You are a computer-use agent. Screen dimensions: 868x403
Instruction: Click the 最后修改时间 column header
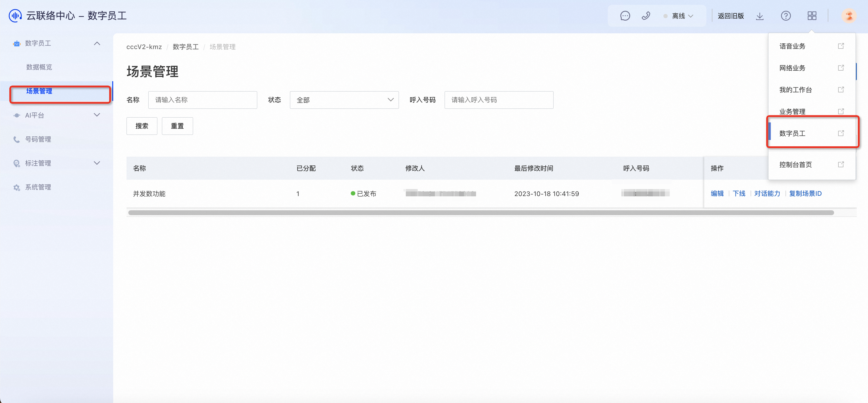coord(534,168)
